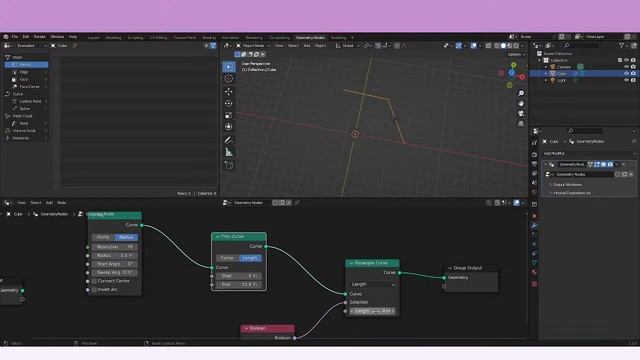Click the outliner filter funnel icon
The image size is (640, 360).
tap(621, 46)
